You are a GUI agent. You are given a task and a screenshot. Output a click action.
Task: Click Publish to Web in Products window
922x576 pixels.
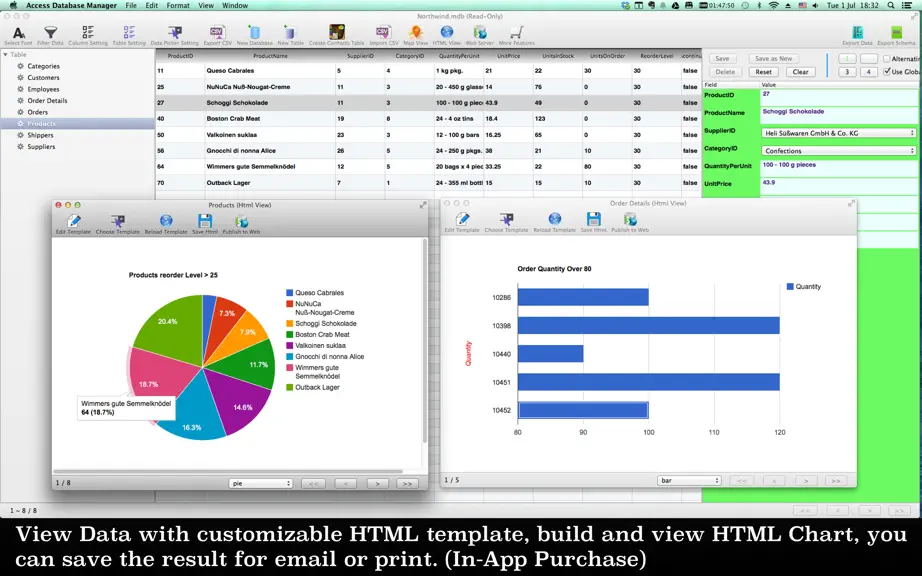tap(241, 221)
